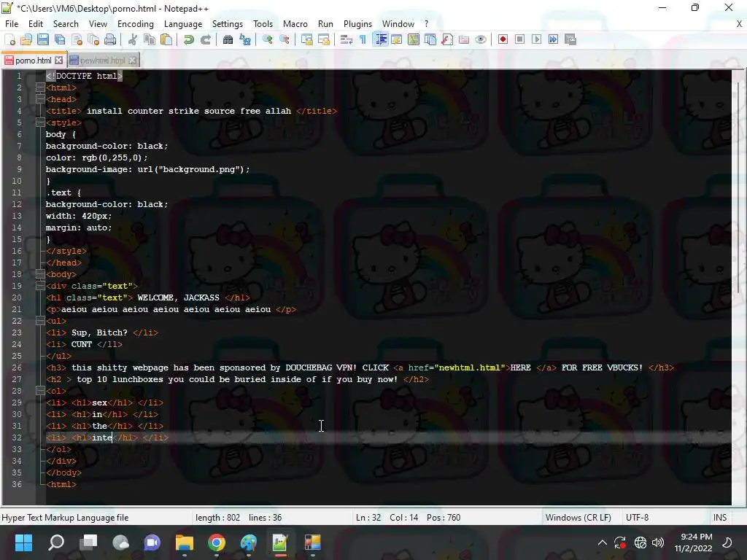
Task: Click the Redo toolbar icon
Action: (205, 39)
